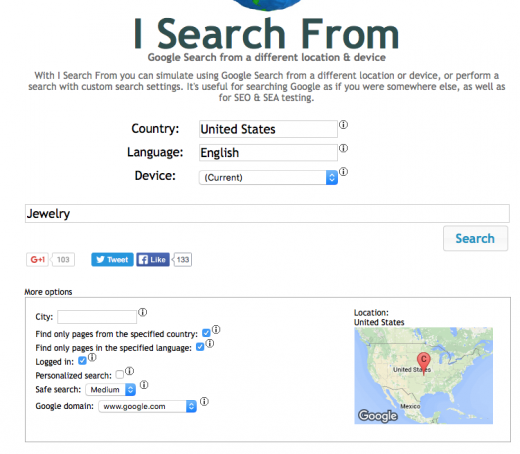Click the empty City input field
520x454 pixels.
pos(97,317)
